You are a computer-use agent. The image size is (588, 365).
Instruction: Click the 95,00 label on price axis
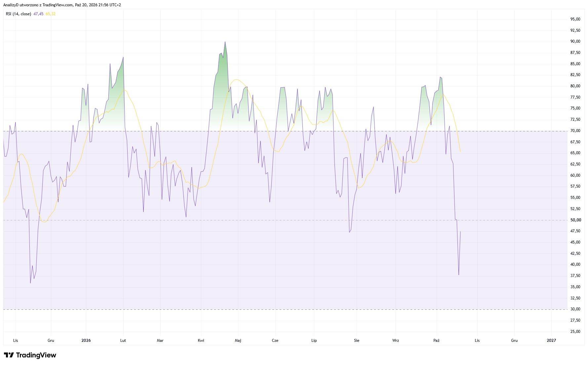(575, 19)
